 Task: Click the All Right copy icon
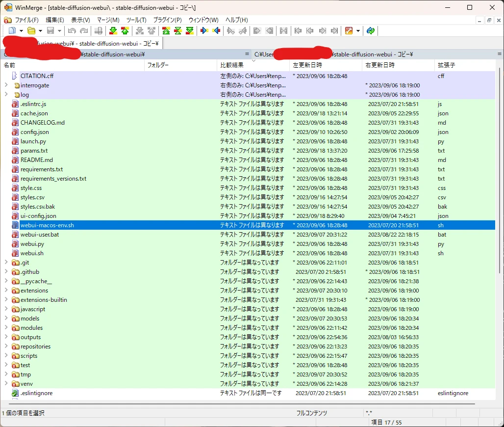point(257,31)
